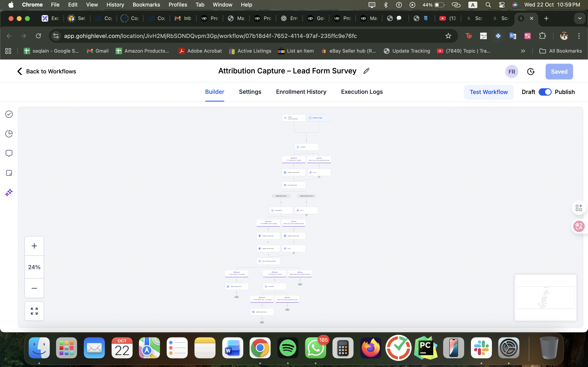
Task: Open the options menu on the Condition node
Action: (315, 147)
